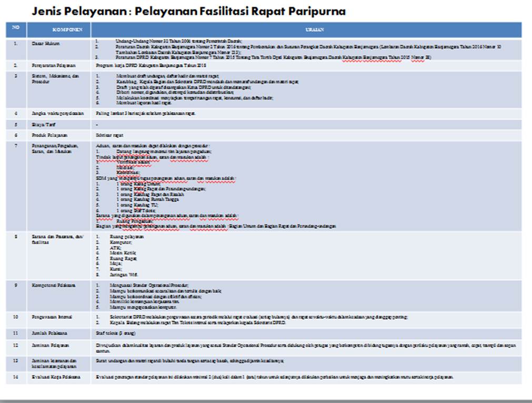Click the 'Jaringan Wifi' list item
This screenshot has width=532, height=403.
[x=126, y=275]
